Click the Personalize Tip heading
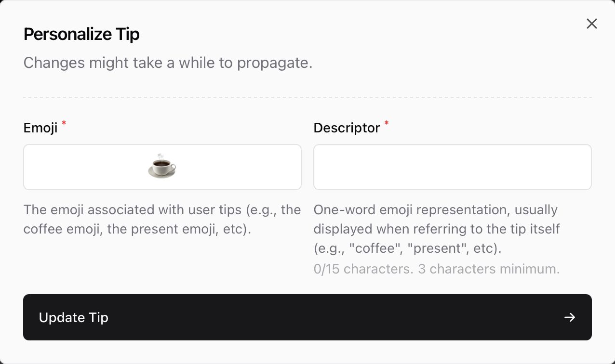The width and height of the screenshot is (615, 364). pyautogui.click(x=81, y=34)
